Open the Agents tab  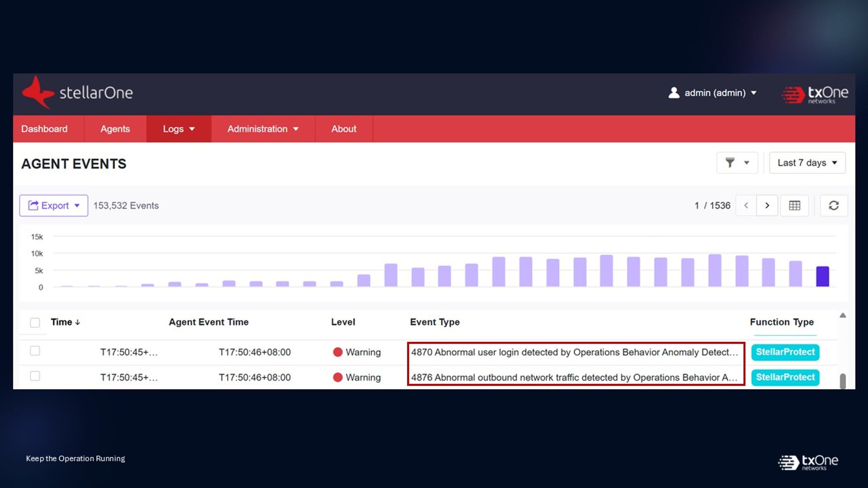tap(115, 129)
